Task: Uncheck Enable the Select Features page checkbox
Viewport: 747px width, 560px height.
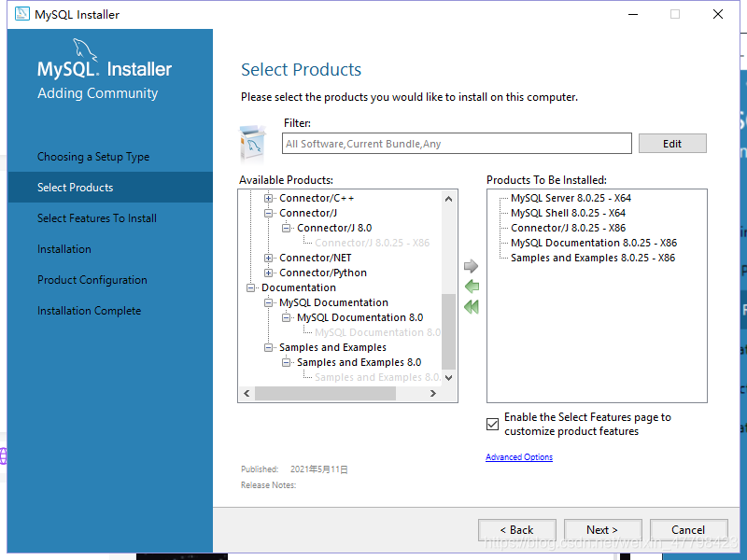Action: point(493,424)
